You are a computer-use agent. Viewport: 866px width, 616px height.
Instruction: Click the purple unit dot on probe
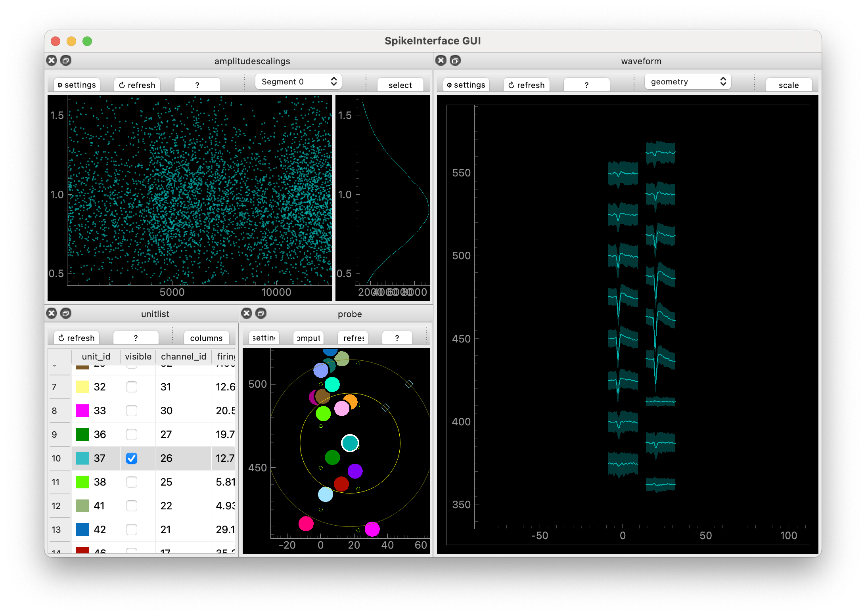point(355,471)
